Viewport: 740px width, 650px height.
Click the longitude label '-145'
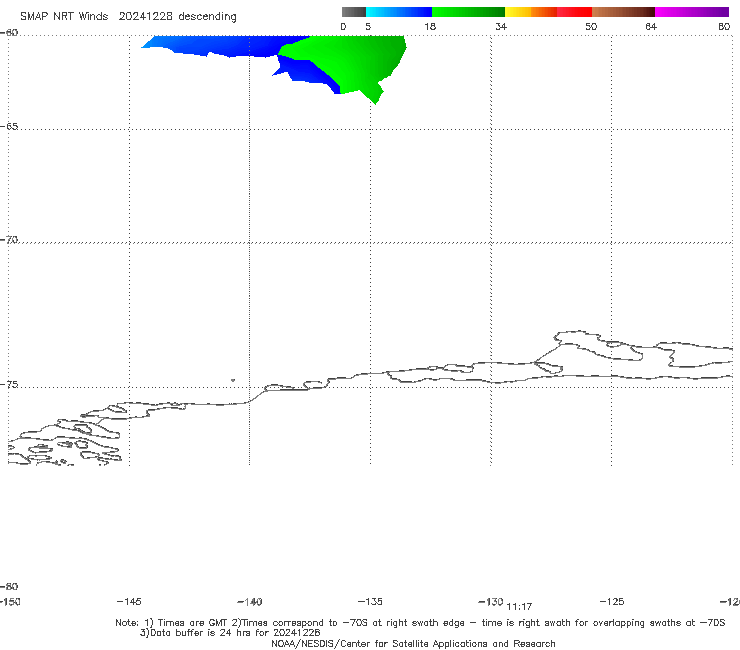point(129,601)
